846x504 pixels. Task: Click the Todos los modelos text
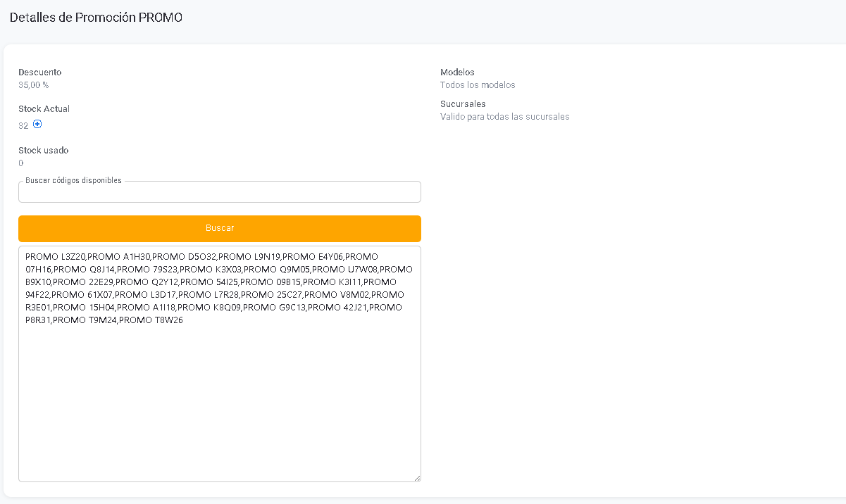pyautogui.click(x=478, y=85)
